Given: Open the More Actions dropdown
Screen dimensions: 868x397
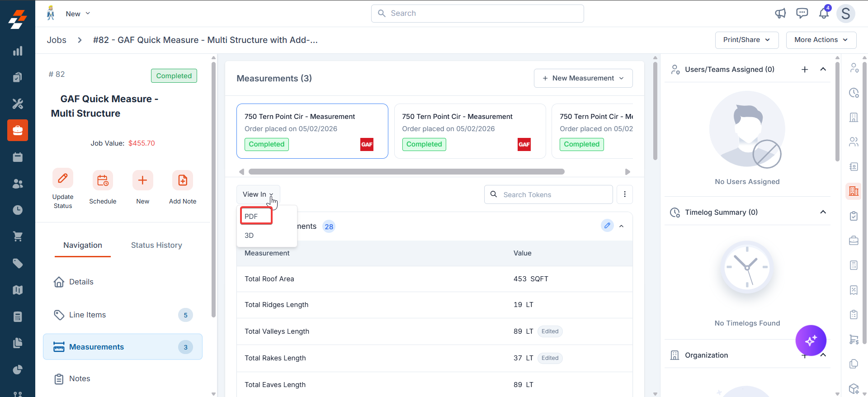Looking at the screenshot, I should coord(821,40).
